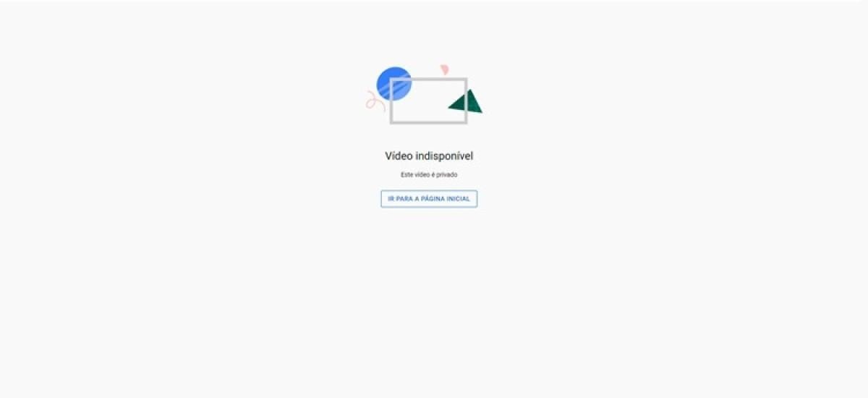Click the word 'PÁGINA' on the button
The width and height of the screenshot is (868, 398).
coord(433,199)
